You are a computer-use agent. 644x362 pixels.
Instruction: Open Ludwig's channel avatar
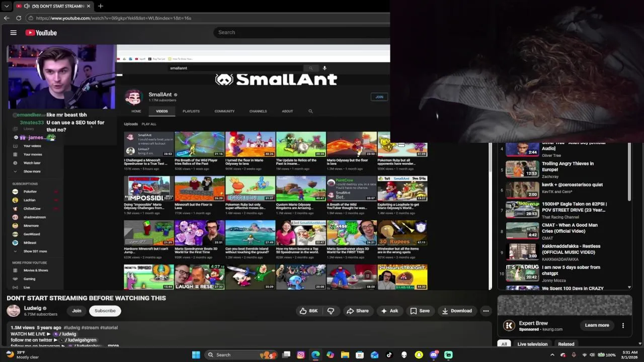tap(14, 311)
